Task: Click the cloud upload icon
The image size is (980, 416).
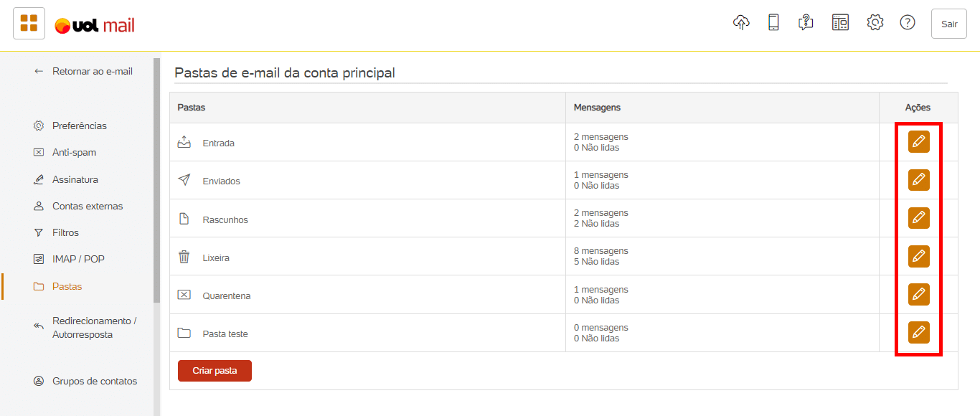Action: click(x=741, y=22)
